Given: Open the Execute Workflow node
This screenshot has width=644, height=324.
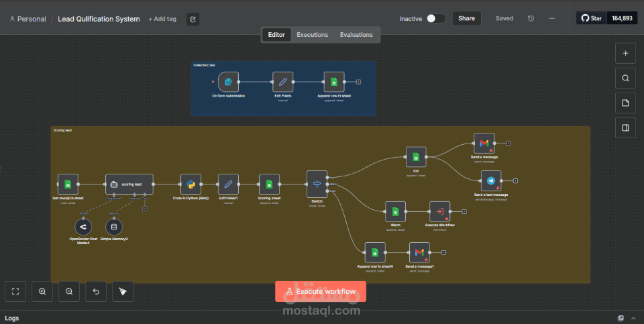Looking at the screenshot, I should (x=440, y=211).
